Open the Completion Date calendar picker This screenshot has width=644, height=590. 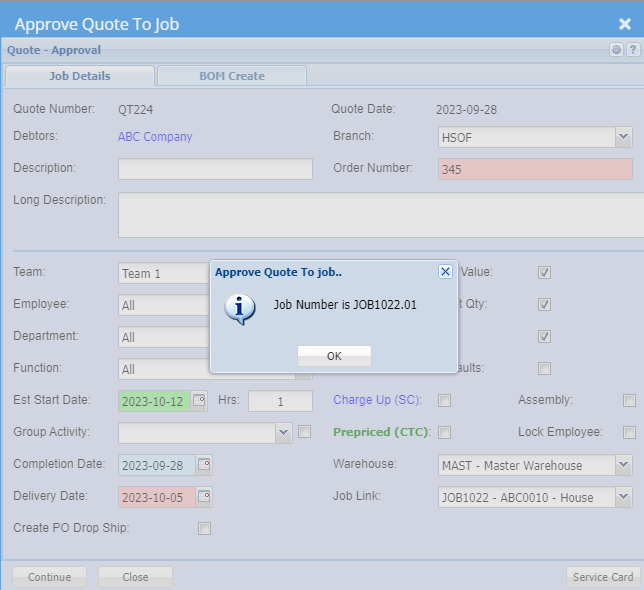coord(204,465)
